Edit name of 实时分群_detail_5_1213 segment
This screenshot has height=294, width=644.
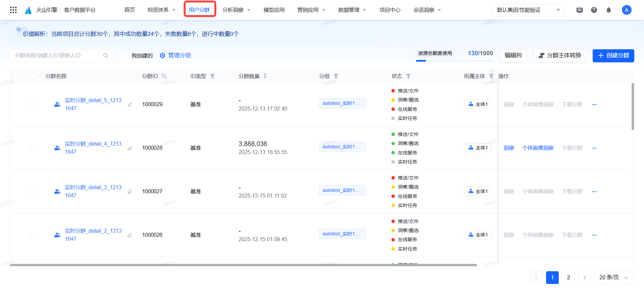pos(130,104)
